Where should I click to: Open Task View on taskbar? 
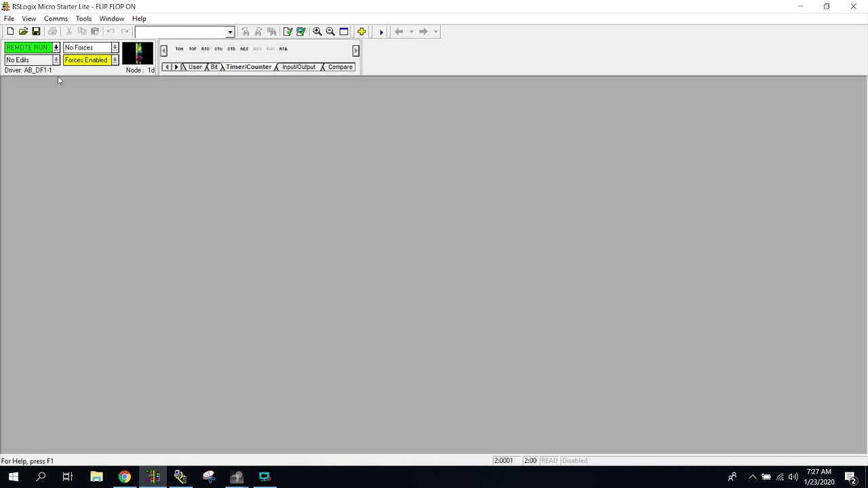tap(68, 476)
